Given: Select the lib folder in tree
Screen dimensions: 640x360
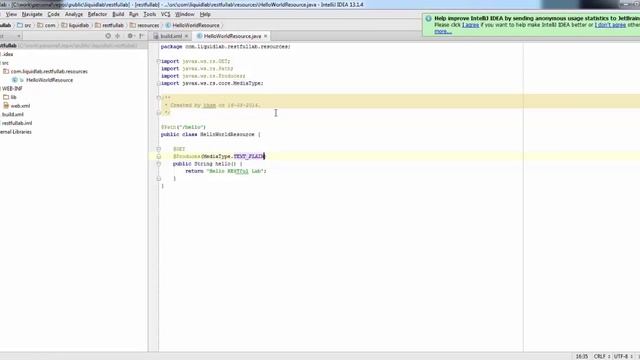Looking at the screenshot, I should 13,97.
